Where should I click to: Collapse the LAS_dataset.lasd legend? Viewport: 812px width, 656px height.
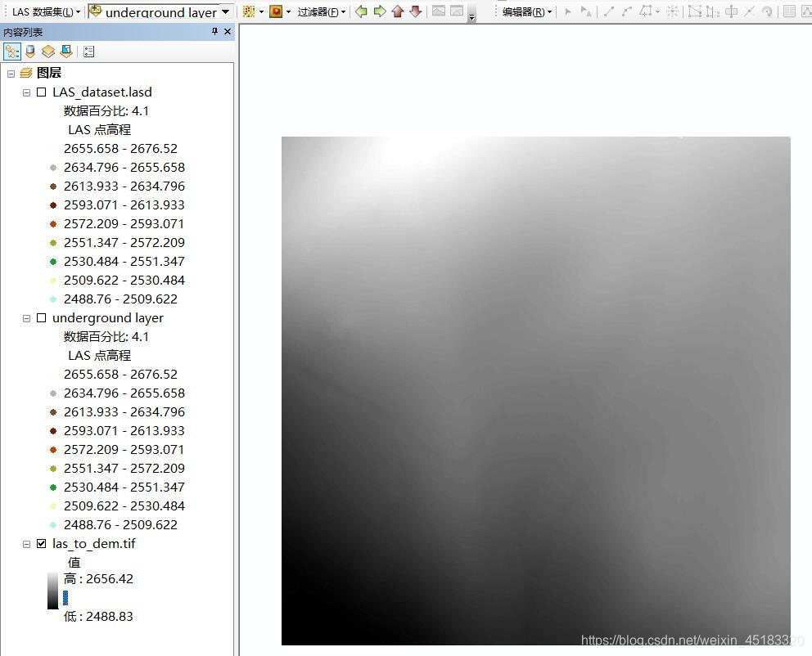(26, 92)
